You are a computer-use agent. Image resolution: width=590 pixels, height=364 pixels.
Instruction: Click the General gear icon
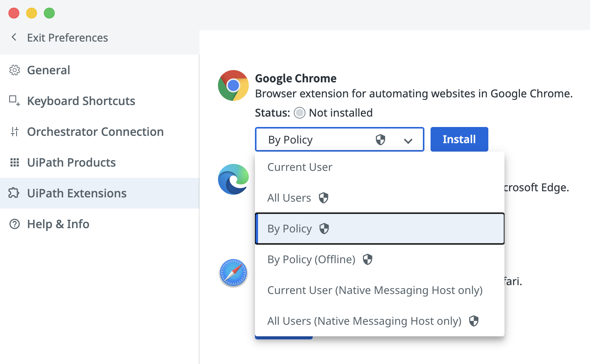[15, 70]
